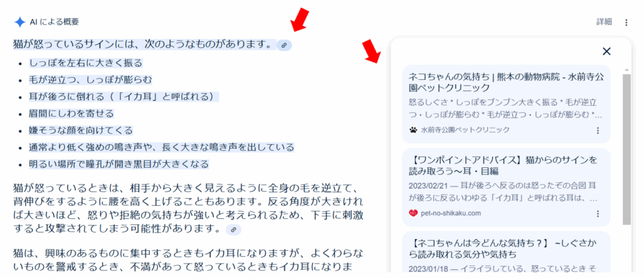Viewport: 644px width, 278px height.
Task: Click the 詳細 link at top right
Action: 604,22
